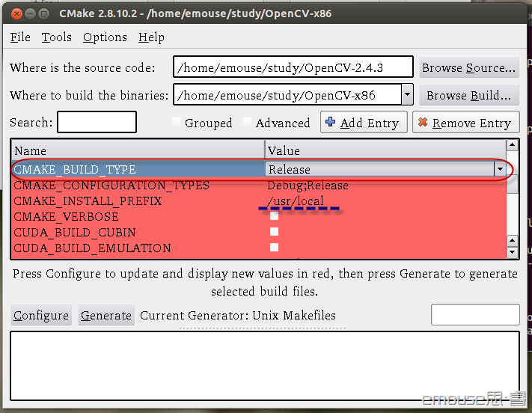The height and width of the screenshot is (413, 532).
Task: Close the CMake window
Action: point(16,14)
